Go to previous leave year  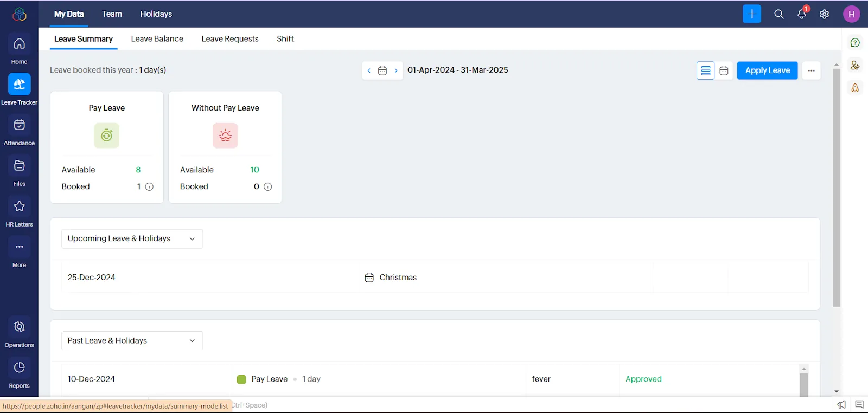[x=369, y=70]
